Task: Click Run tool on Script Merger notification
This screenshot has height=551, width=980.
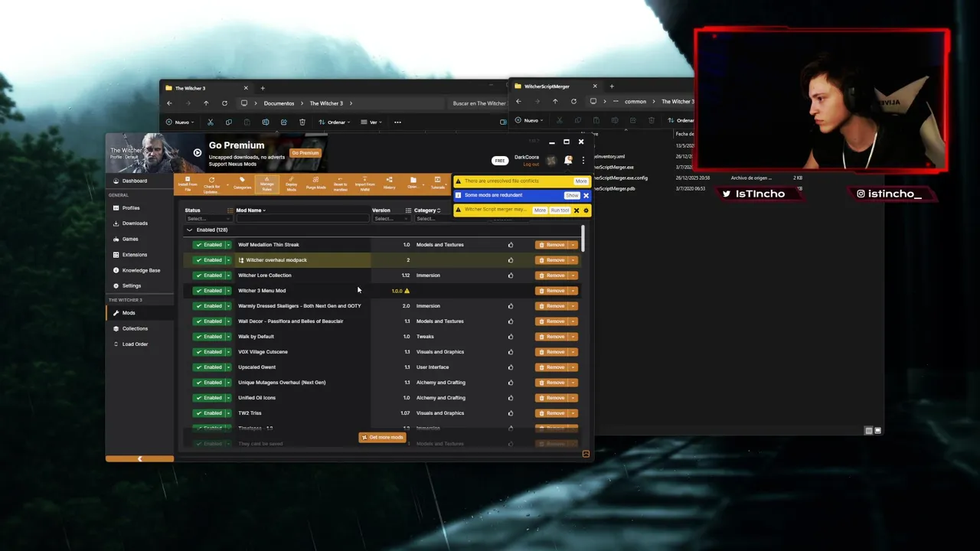Action: click(x=560, y=210)
